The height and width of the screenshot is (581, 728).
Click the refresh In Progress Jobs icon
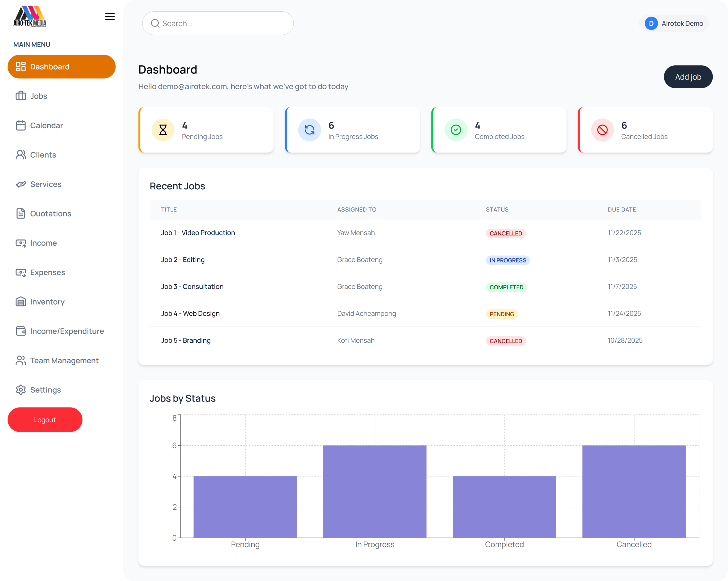pos(309,130)
